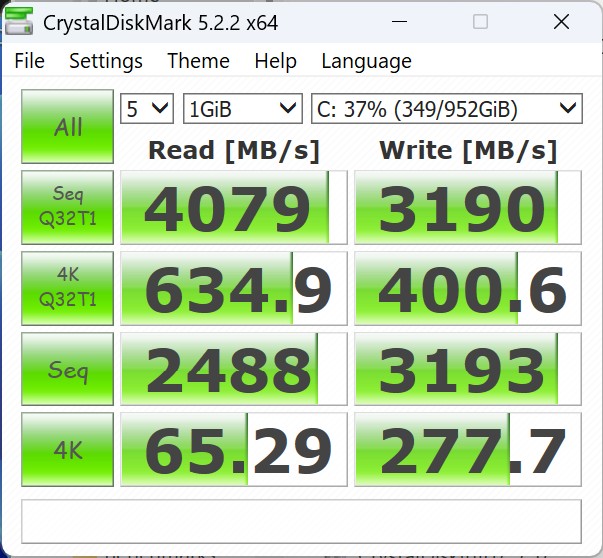Expand the test size dropdown showing 1GiB
This screenshot has height=558, width=603.
(243, 109)
